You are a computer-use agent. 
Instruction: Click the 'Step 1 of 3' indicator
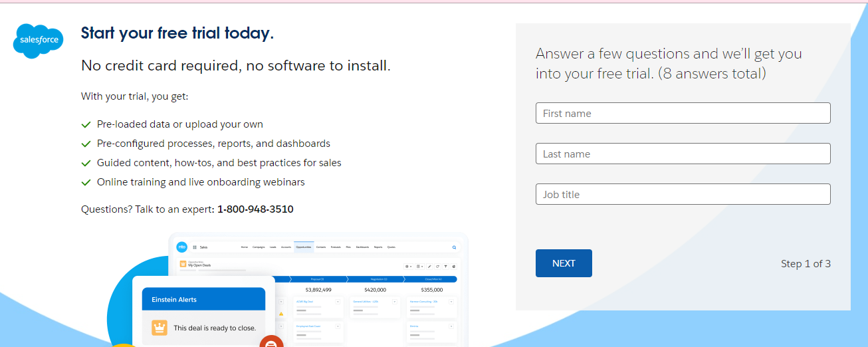pyautogui.click(x=806, y=264)
